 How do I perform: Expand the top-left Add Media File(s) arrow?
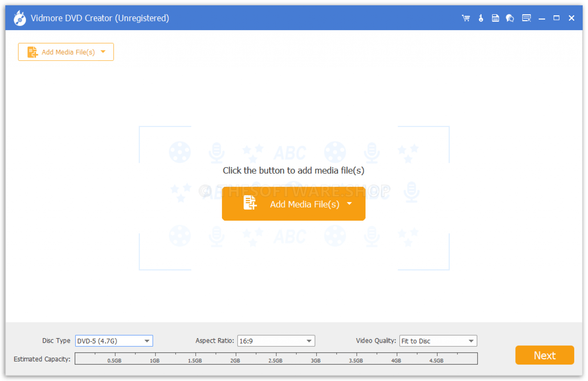click(x=103, y=52)
